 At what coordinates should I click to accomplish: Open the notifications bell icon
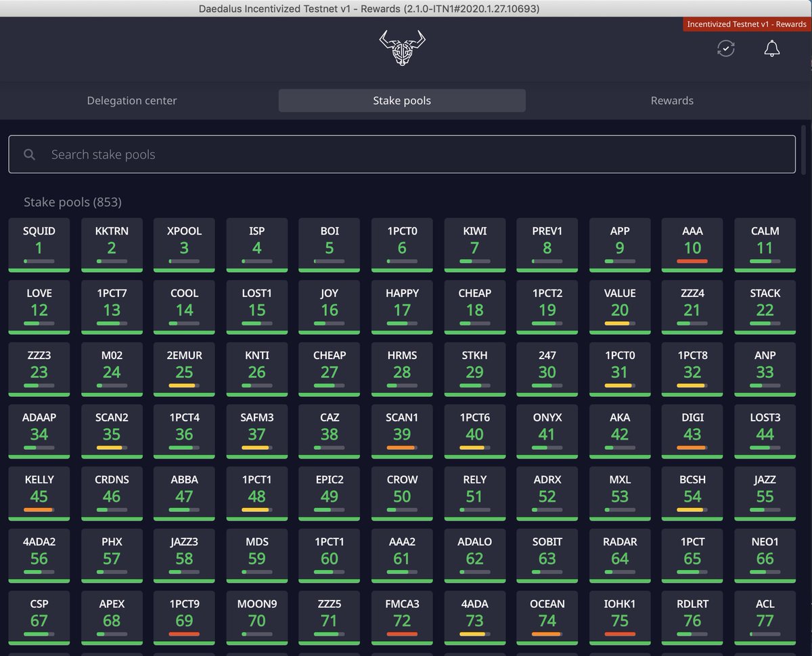(772, 49)
